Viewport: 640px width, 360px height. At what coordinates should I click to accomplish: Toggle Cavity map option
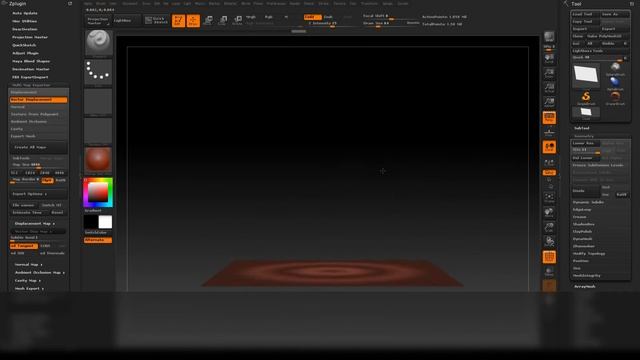click(x=38, y=129)
